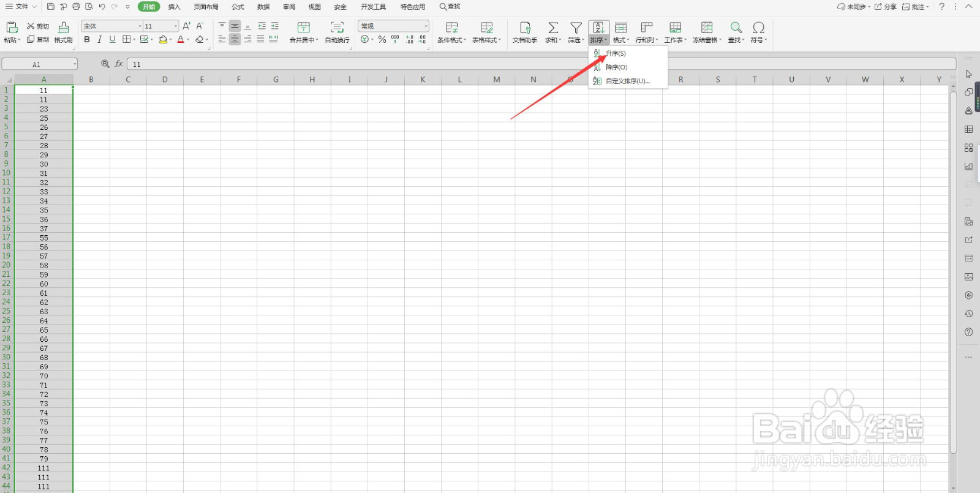980x493 pixels.
Task: Click the 筛选 filter funnel icon
Action: (x=576, y=28)
